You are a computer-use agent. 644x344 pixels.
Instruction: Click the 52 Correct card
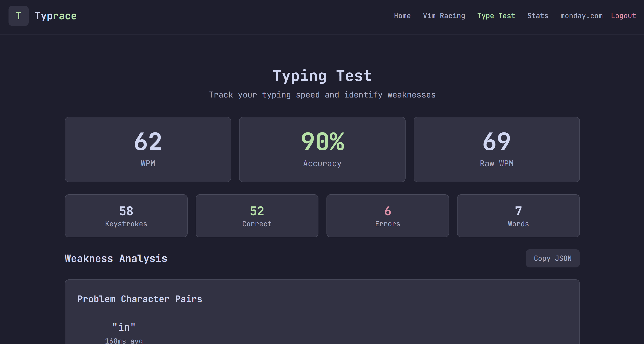click(x=257, y=216)
